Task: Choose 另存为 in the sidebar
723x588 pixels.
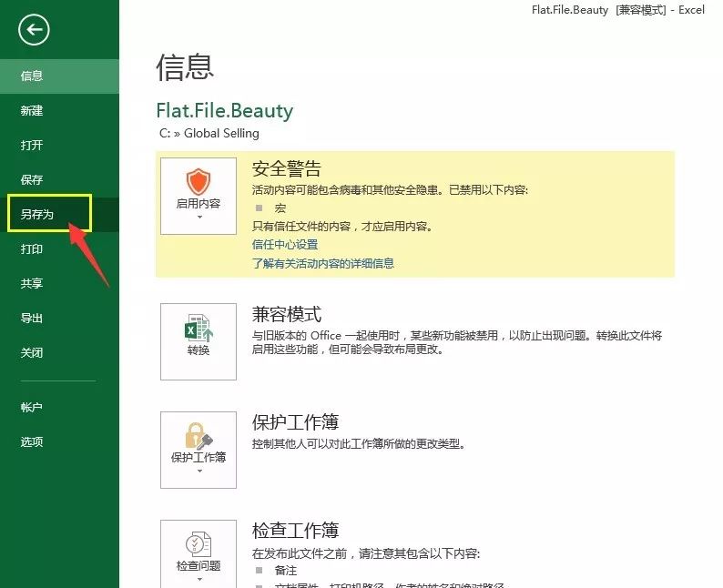Action: [x=59, y=214]
